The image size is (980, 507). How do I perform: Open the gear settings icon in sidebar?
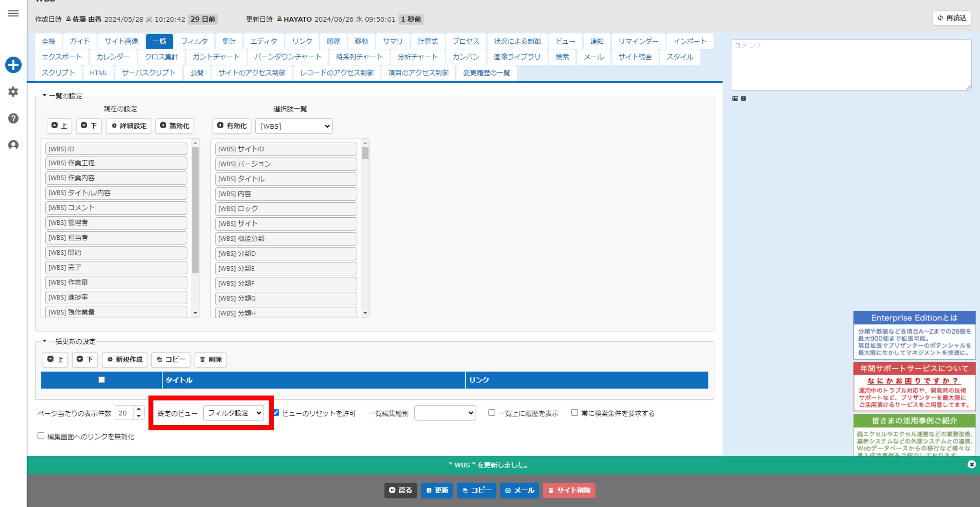[13, 92]
